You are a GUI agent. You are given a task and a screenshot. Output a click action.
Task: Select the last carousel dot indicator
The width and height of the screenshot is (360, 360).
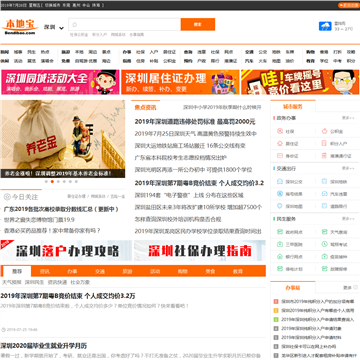coord(76,182)
